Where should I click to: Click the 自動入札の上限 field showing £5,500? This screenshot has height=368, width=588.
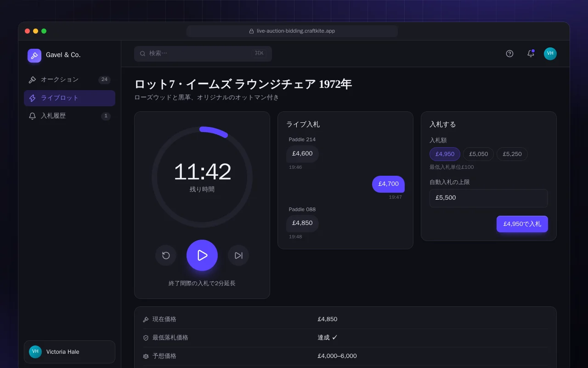click(489, 198)
